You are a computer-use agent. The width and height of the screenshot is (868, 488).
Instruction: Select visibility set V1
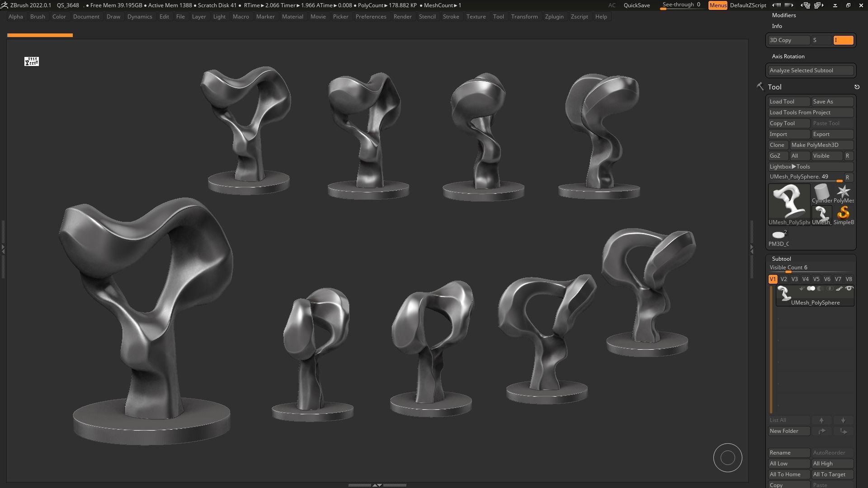[x=773, y=279]
